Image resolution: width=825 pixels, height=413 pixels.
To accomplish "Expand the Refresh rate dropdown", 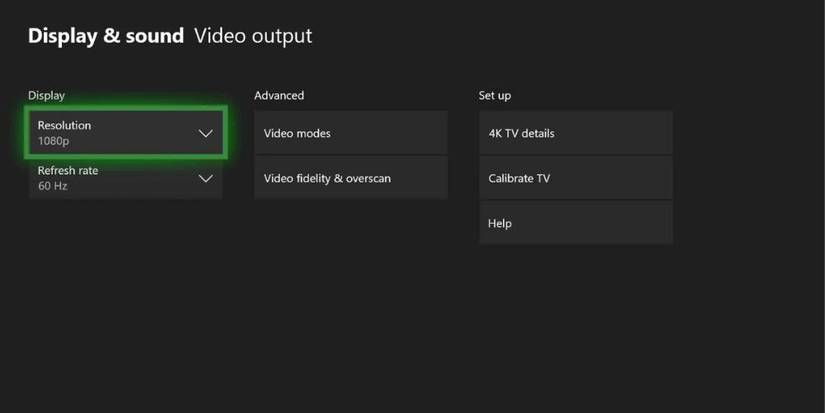I will pyautogui.click(x=125, y=179).
